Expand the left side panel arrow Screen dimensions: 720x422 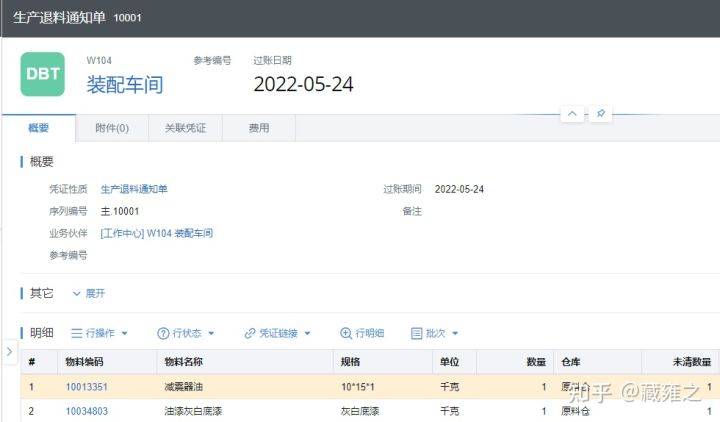8,351
